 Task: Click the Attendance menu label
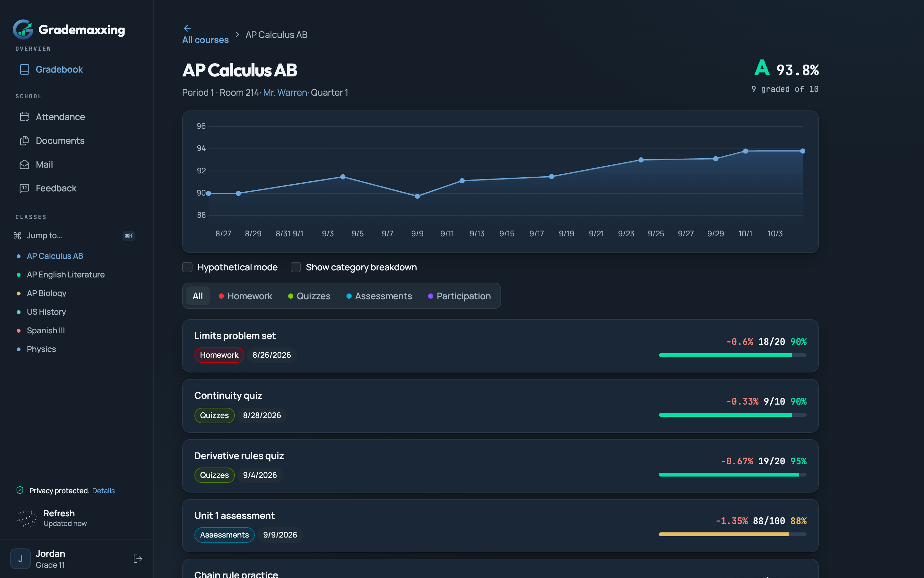coord(60,117)
